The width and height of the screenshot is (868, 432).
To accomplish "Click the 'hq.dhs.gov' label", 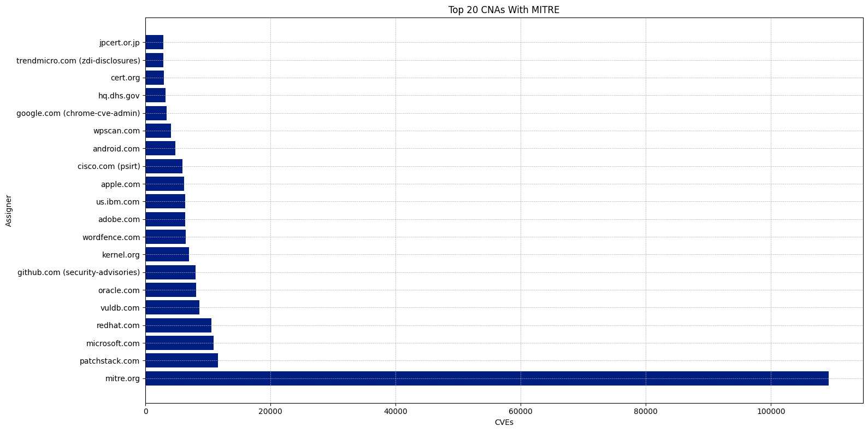I will click(119, 96).
